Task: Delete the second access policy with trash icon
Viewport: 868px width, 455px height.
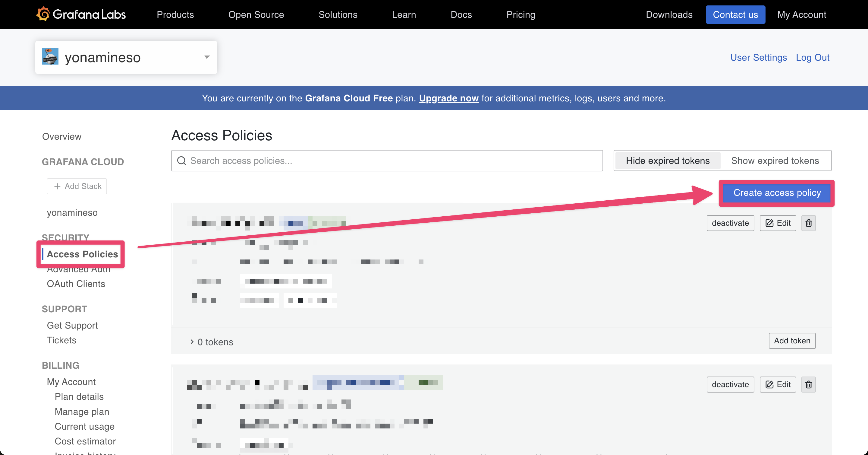Action: coord(808,384)
